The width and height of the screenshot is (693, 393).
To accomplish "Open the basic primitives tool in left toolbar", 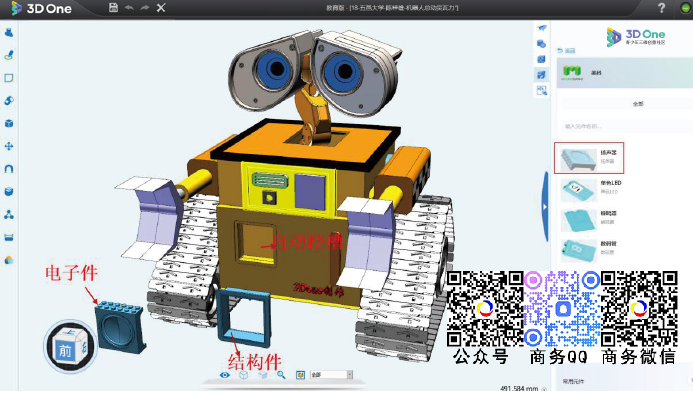I will 9,32.
